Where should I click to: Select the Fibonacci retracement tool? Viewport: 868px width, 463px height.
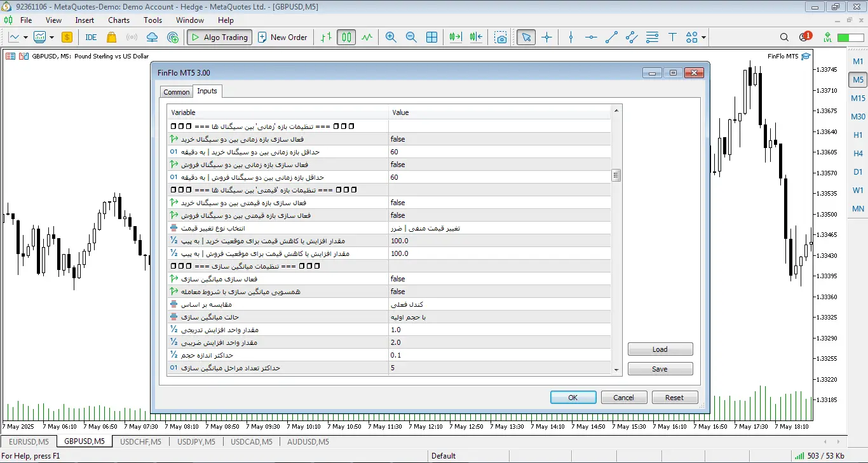click(652, 37)
